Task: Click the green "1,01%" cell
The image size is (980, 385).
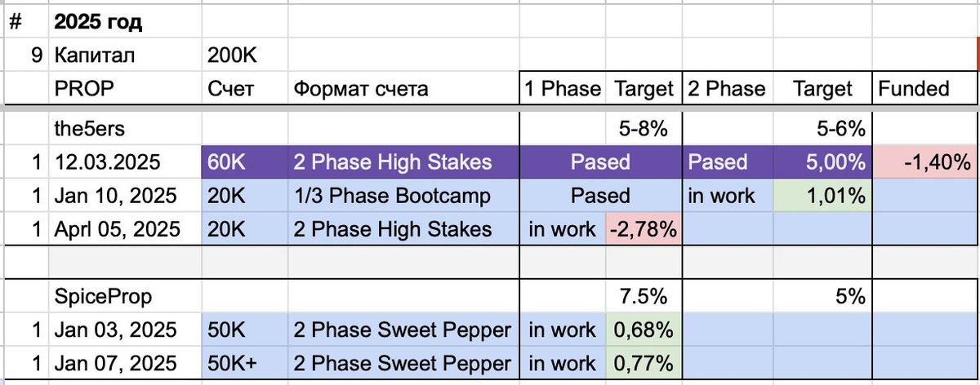Action: pos(822,196)
